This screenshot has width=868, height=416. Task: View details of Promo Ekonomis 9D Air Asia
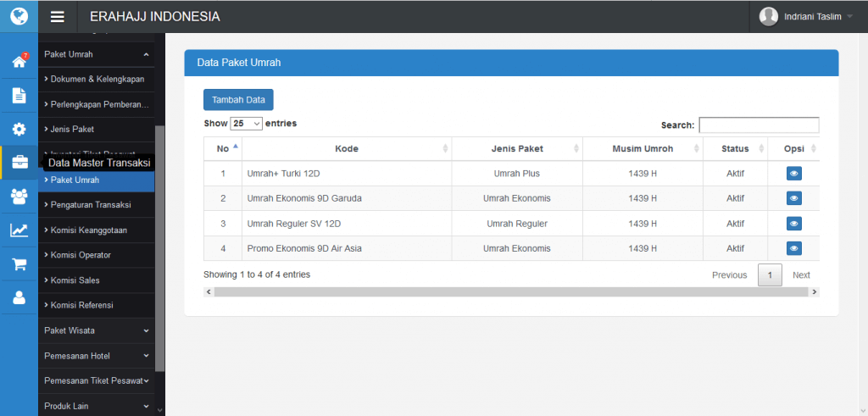click(793, 248)
